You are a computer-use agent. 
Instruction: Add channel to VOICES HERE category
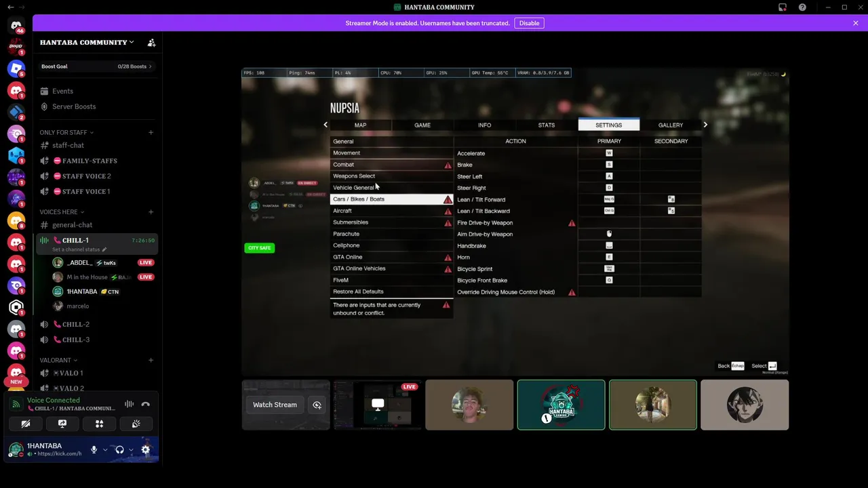(151, 212)
